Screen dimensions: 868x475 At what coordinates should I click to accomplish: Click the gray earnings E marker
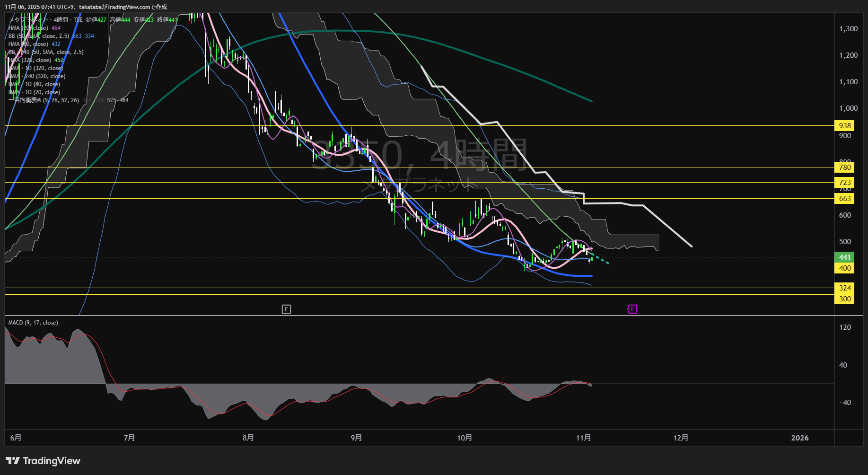[286, 309]
